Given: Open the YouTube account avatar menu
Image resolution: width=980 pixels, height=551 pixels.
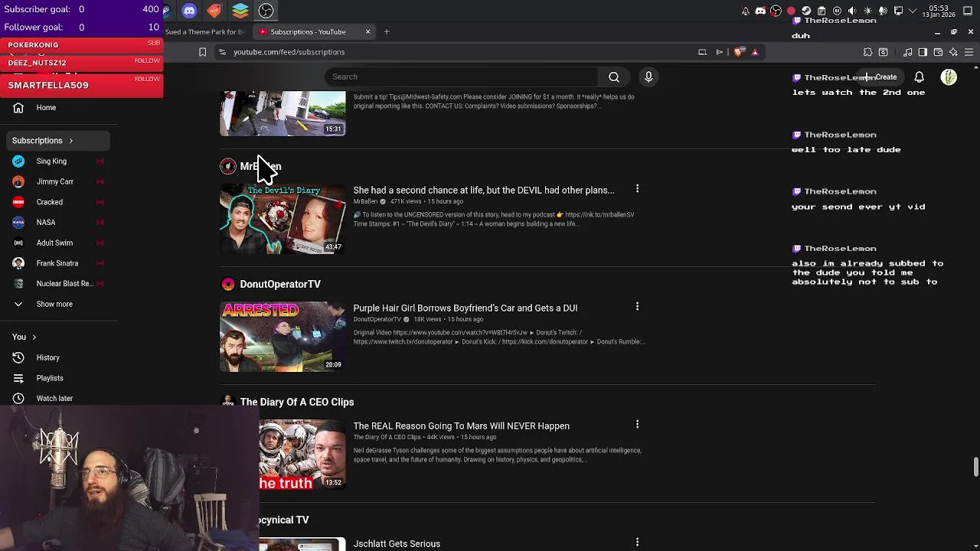Looking at the screenshot, I should [949, 77].
